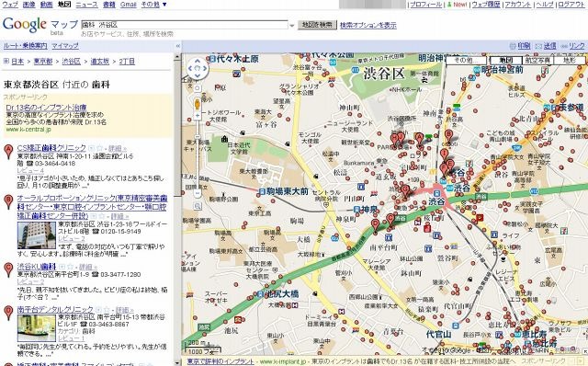Open the その他... map layers dropdown
Viewport: 588px width, 366px height.
tap(466, 60)
